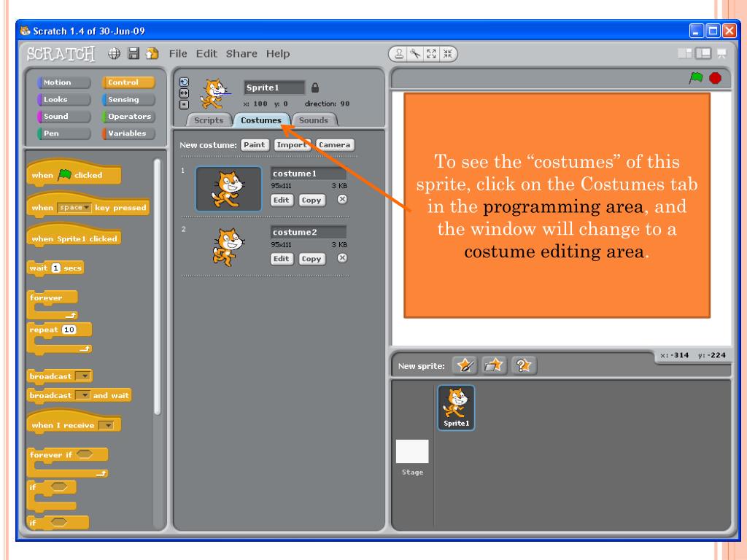This screenshot has height=560, width=747.
Task: Stop everything with the red stop sign
Action: pos(715,77)
